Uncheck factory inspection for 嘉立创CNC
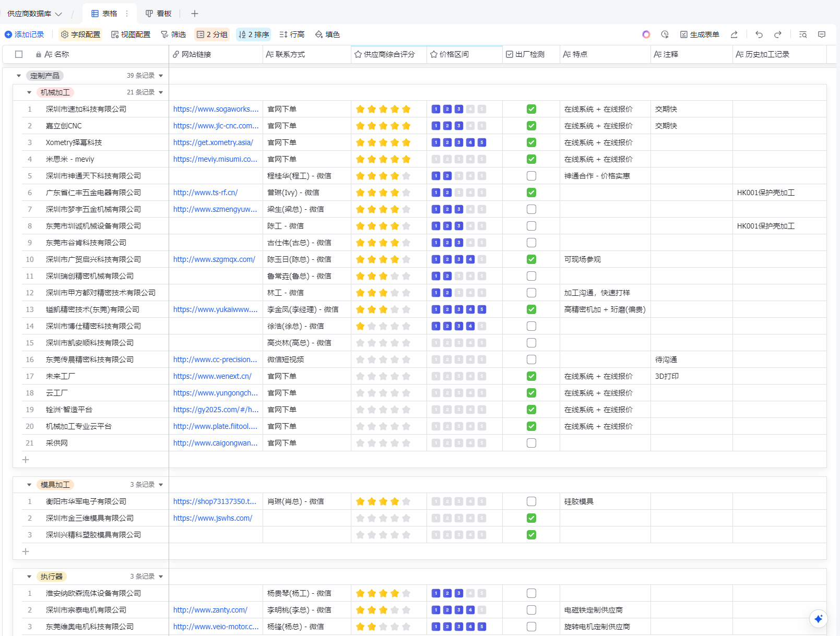This screenshot has height=636, width=840. coord(531,126)
